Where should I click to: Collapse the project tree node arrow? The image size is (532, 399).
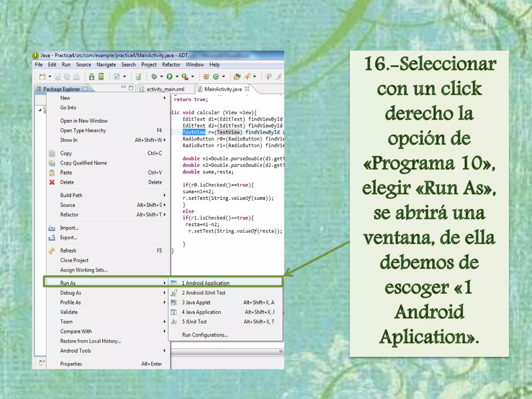click(x=40, y=110)
